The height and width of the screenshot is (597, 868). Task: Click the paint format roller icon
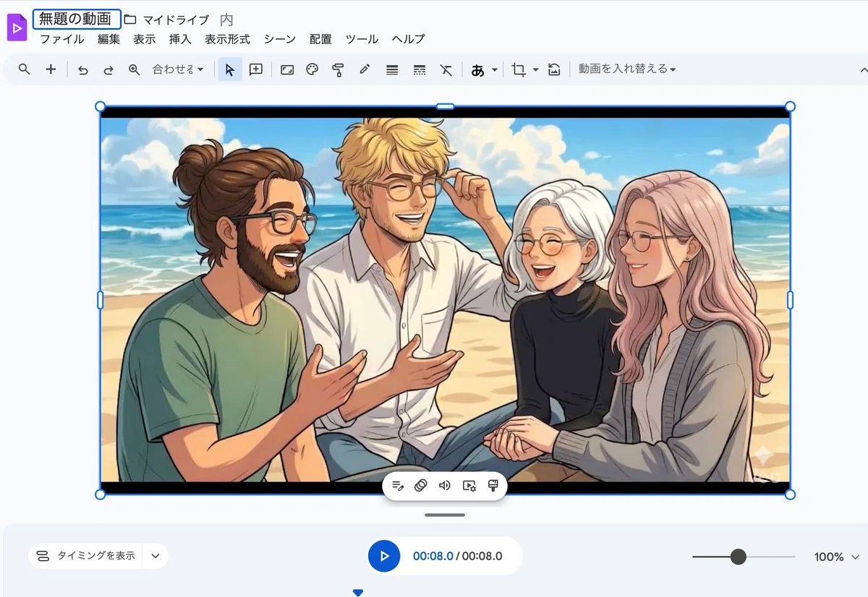(338, 69)
